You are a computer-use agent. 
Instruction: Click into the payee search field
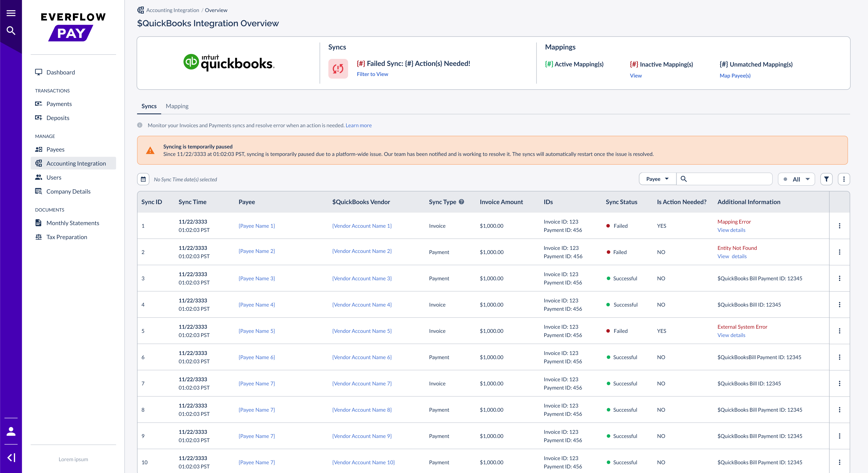pos(728,179)
